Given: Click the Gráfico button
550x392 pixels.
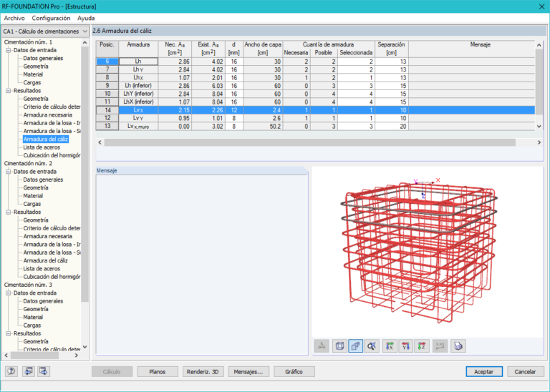Looking at the screenshot, I should coord(294,372).
